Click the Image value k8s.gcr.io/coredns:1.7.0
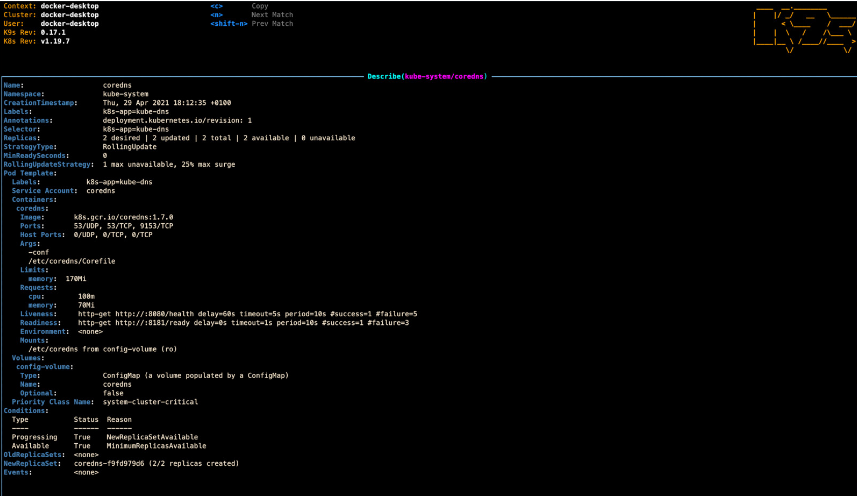 [x=124, y=217]
